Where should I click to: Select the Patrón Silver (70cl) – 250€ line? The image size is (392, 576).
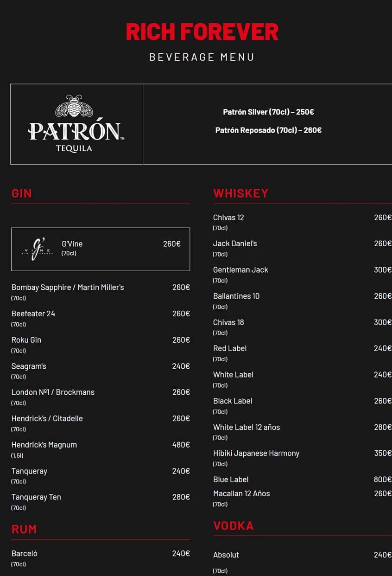point(268,112)
